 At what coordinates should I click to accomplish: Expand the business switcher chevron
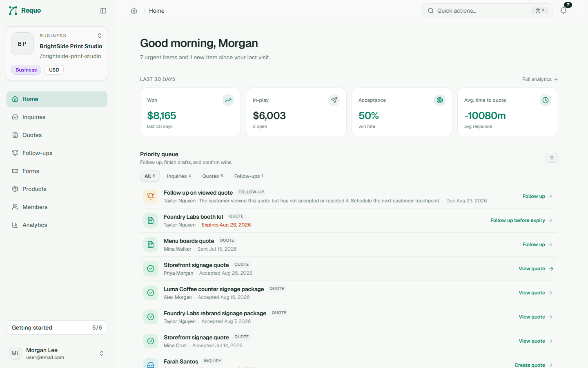coord(100,36)
